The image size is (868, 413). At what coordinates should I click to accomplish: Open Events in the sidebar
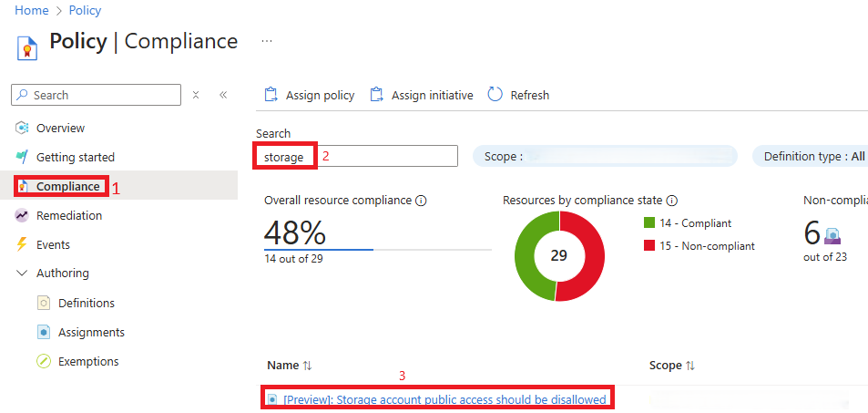pos(53,244)
